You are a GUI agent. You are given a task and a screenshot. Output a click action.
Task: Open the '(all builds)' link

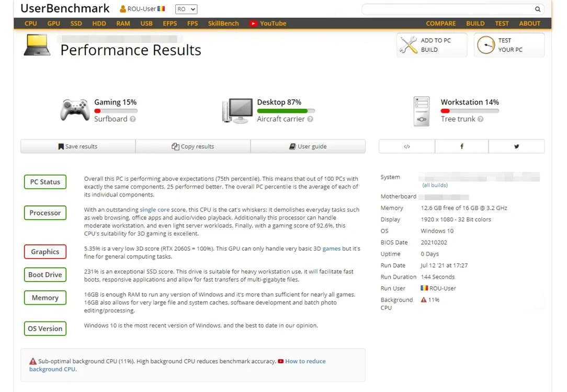click(x=435, y=185)
